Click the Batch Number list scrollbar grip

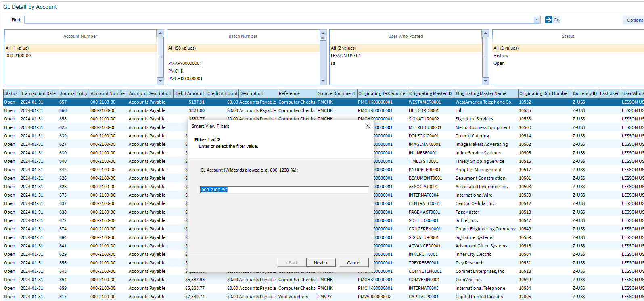point(323,39)
